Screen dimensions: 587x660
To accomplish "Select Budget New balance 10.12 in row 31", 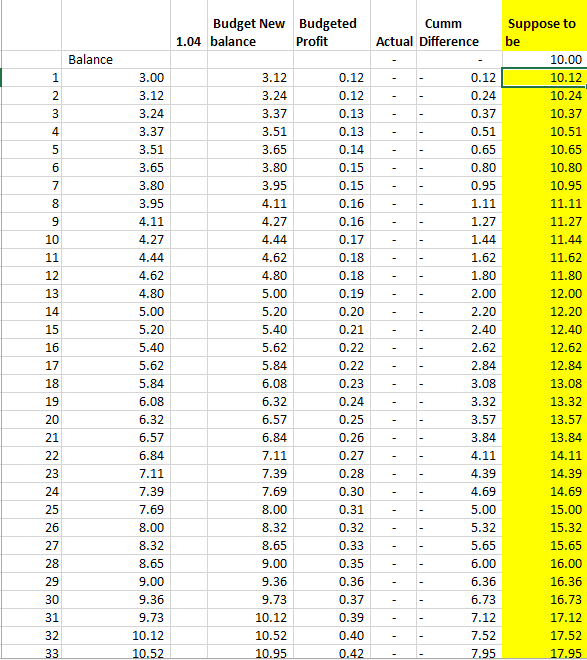I will tap(250, 618).
